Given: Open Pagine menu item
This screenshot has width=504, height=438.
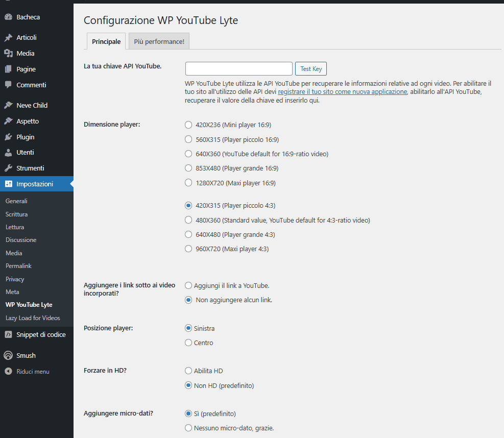Looking at the screenshot, I should click(37, 69).
